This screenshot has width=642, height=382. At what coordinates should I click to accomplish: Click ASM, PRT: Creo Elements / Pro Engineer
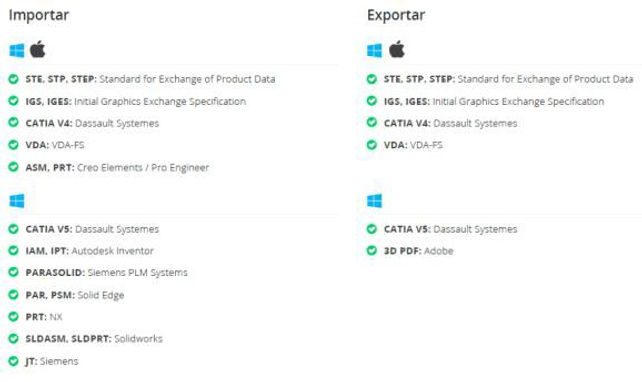pyautogui.click(x=117, y=167)
